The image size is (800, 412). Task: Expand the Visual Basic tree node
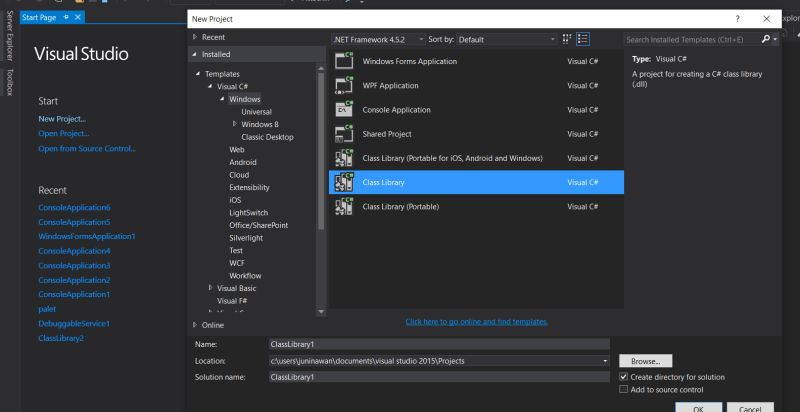[x=210, y=288]
